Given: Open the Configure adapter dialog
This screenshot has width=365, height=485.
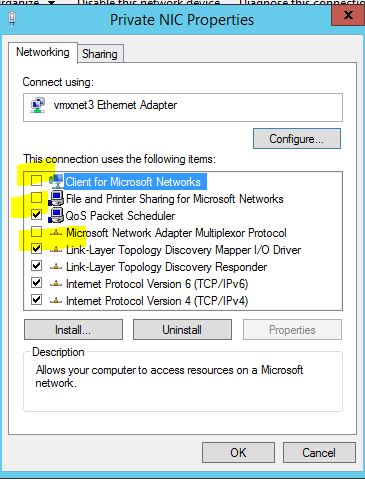Looking at the screenshot, I should (297, 139).
